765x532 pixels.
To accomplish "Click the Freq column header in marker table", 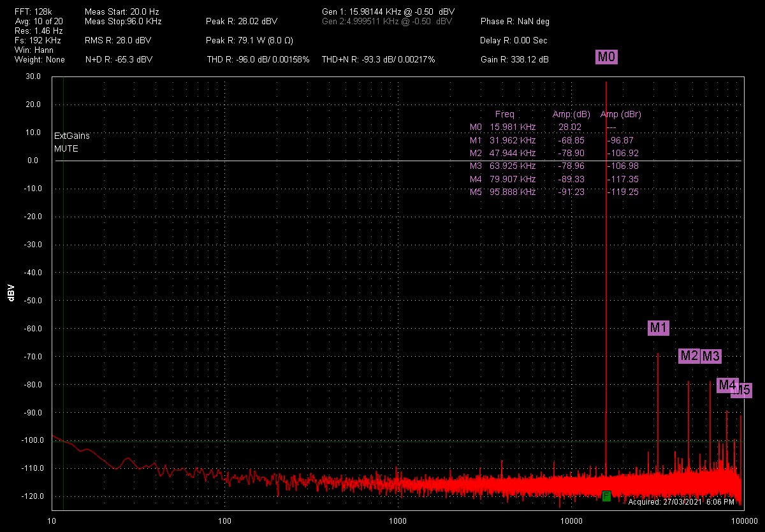I will (x=504, y=115).
